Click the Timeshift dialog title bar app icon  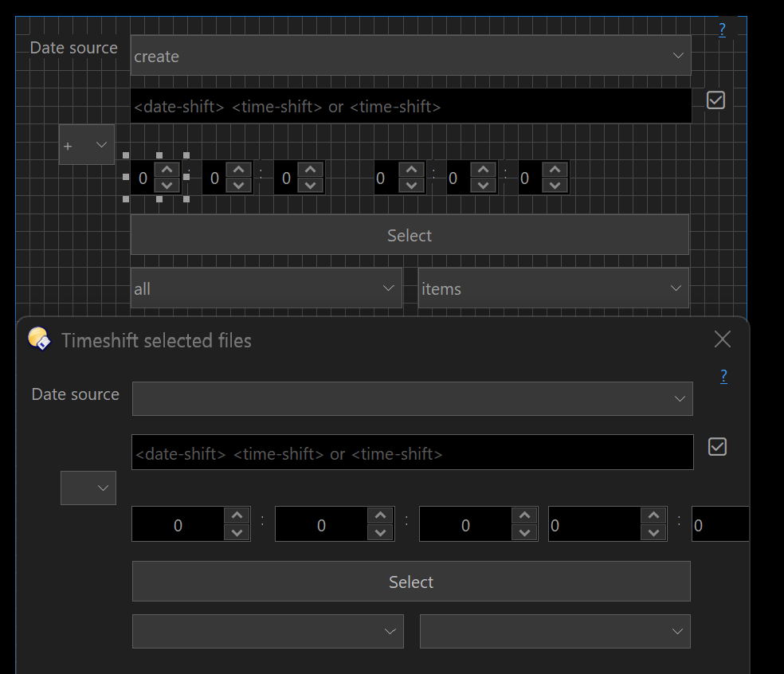click(39, 339)
